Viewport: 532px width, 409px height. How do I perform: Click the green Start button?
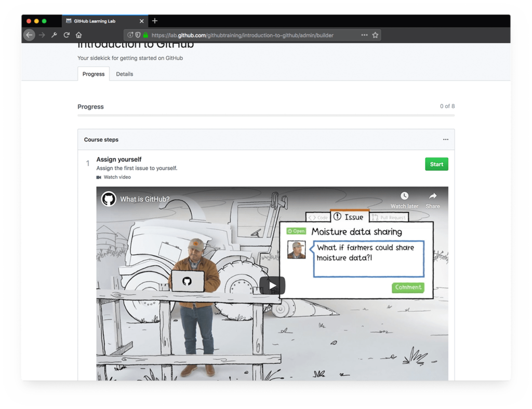[436, 164]
